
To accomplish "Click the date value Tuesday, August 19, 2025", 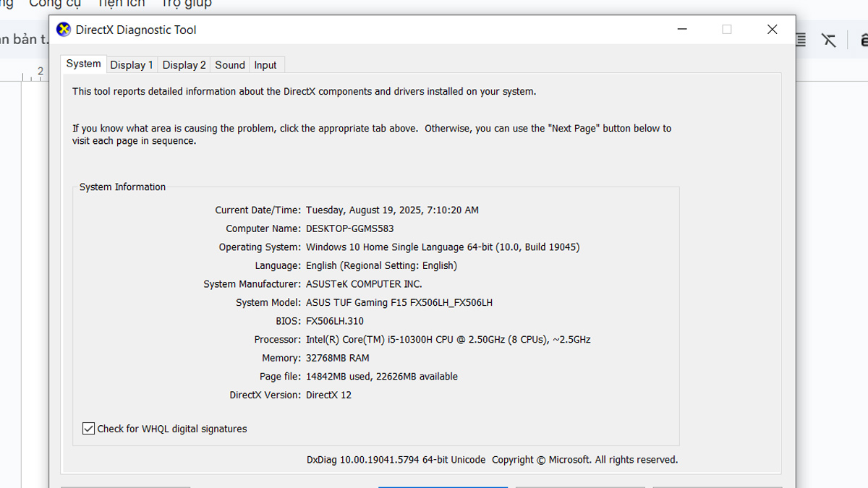I will pyautogui.click(x=392, y=210).
